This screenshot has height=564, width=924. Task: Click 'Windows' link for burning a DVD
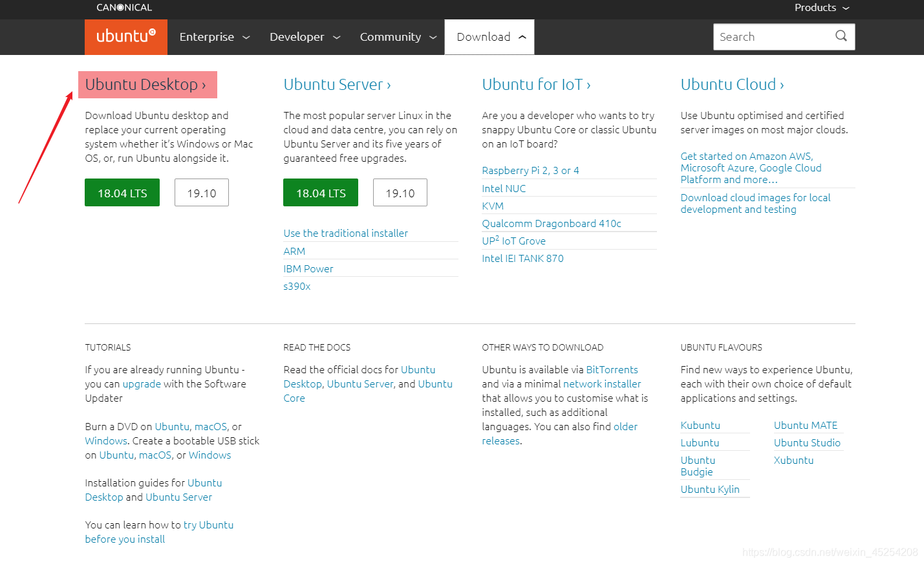tap(106, 440)
